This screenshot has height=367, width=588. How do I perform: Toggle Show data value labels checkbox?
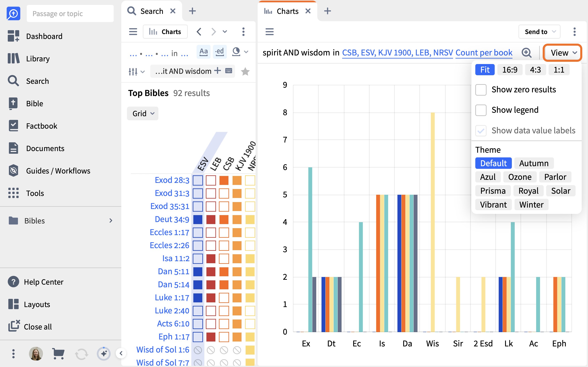(481, 130)
